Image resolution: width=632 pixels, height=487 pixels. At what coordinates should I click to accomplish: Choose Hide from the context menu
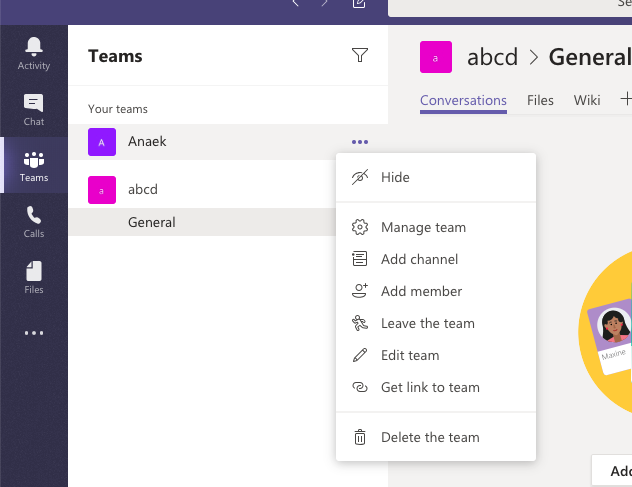[436, 177]
